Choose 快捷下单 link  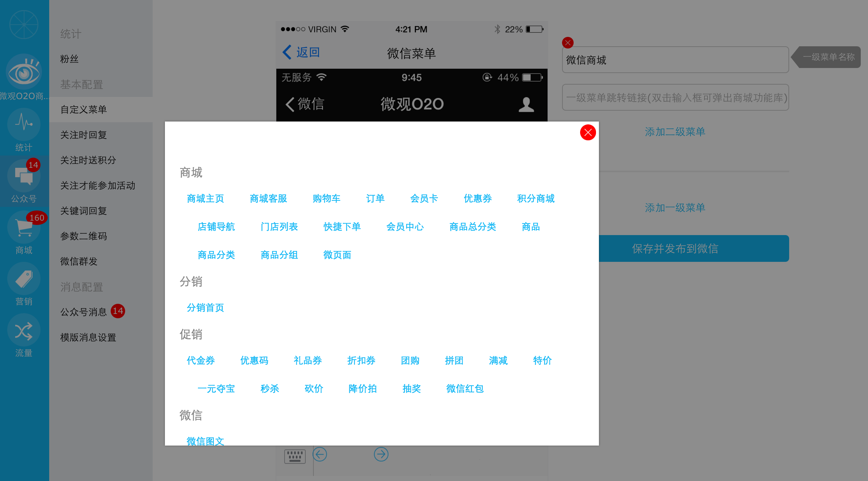(342, 227)
